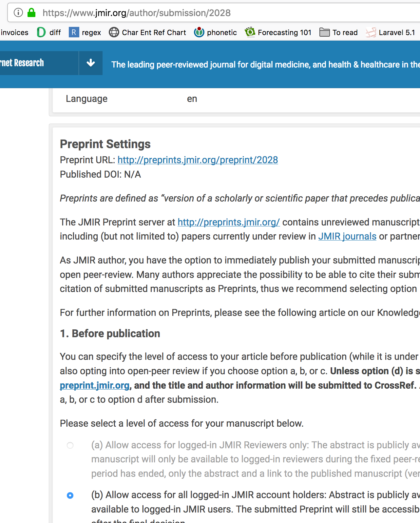Click the Internet Research journal title
420x523 pixels.
click(x=22, y=63)
